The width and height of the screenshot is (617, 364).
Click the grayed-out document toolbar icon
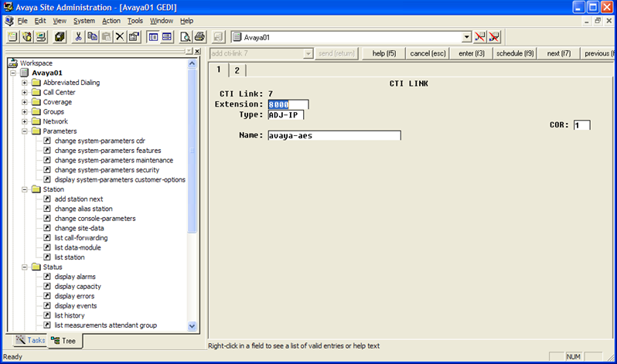pyautogui.click(x=218, y=37)
